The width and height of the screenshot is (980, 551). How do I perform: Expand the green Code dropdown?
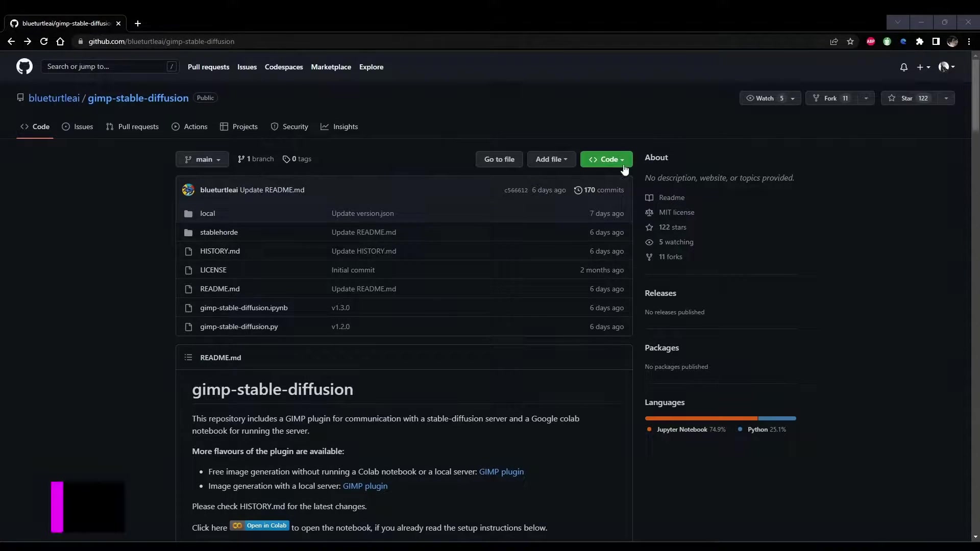606,159
